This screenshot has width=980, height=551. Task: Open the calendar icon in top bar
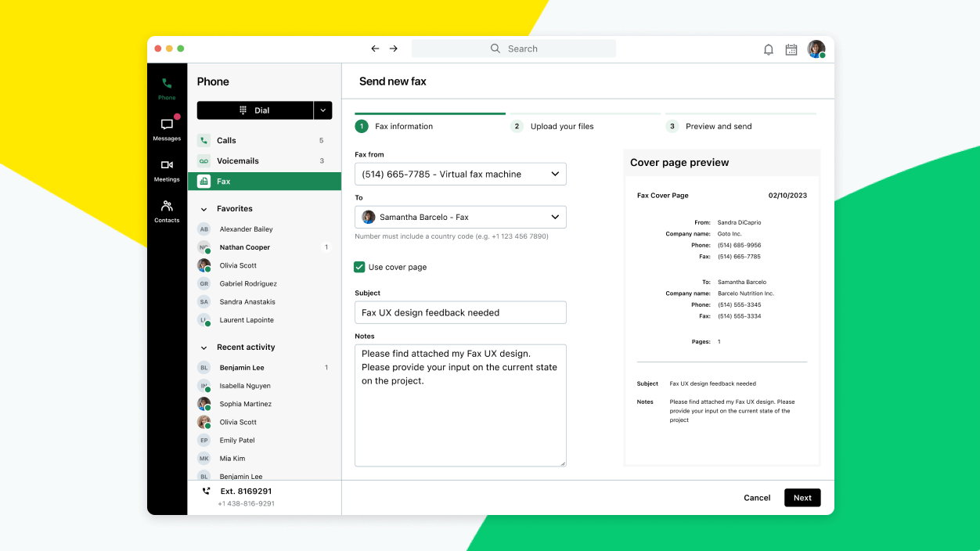tap(791, 49)
